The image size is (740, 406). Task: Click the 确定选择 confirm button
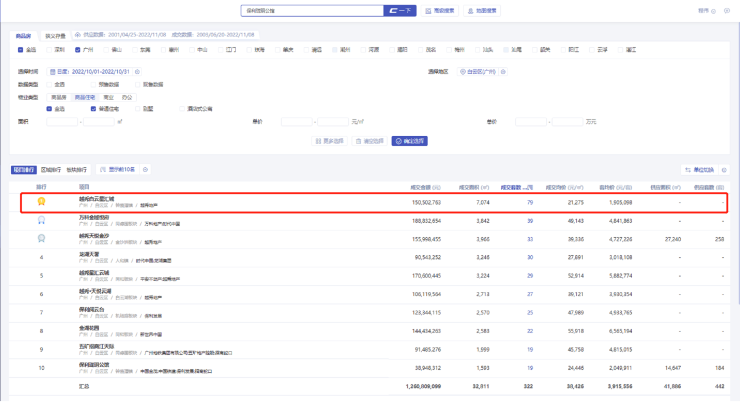coord(409,141)
